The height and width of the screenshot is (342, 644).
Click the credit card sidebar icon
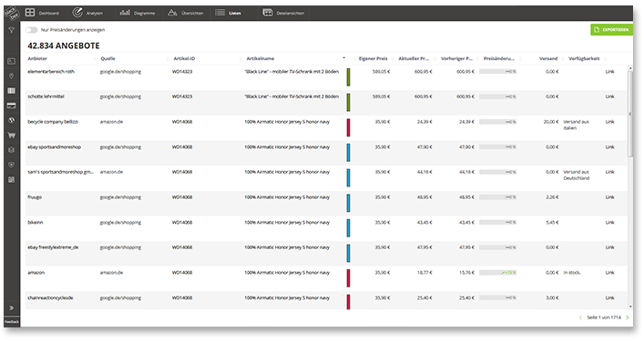[x=12, y=106]
